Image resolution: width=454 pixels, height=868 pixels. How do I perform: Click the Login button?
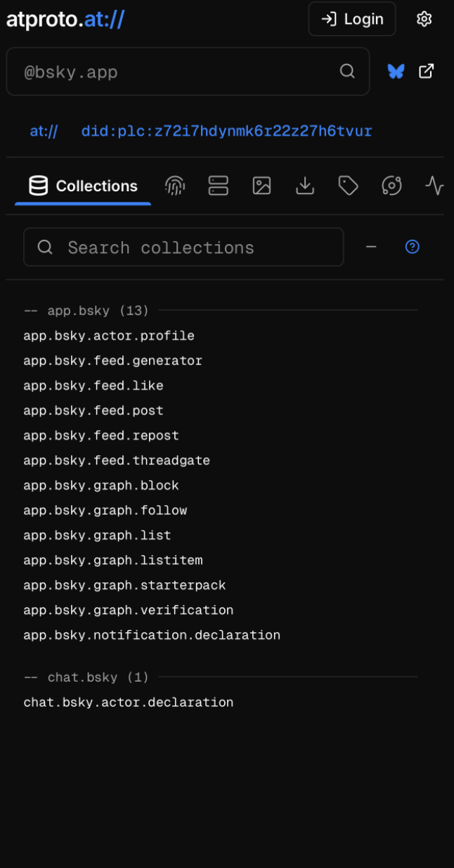352,19
